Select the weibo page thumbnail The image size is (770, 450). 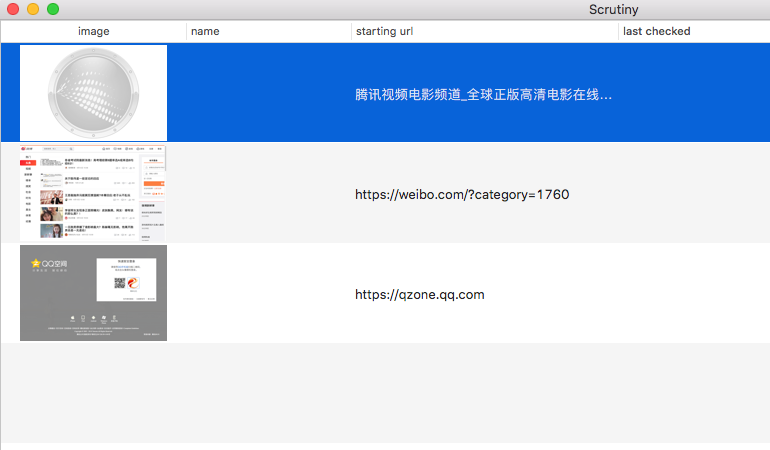[93, 193]
